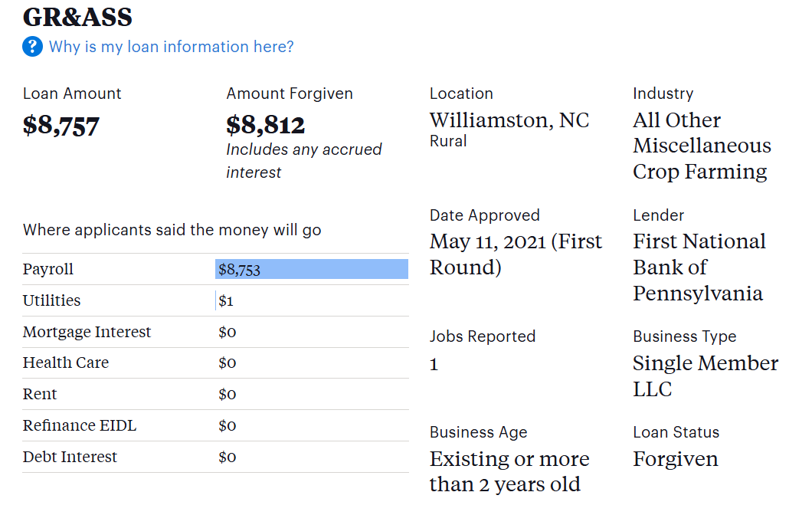The height and width of the screenshot is (515, 812).
Task: Click the Single Member LLC business type
Action: click(706, 376)
